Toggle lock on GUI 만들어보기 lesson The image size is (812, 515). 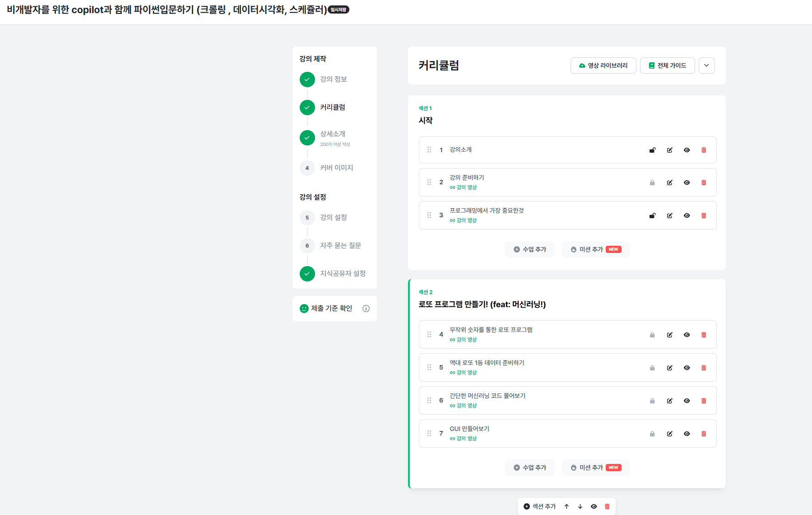(652, 434)
